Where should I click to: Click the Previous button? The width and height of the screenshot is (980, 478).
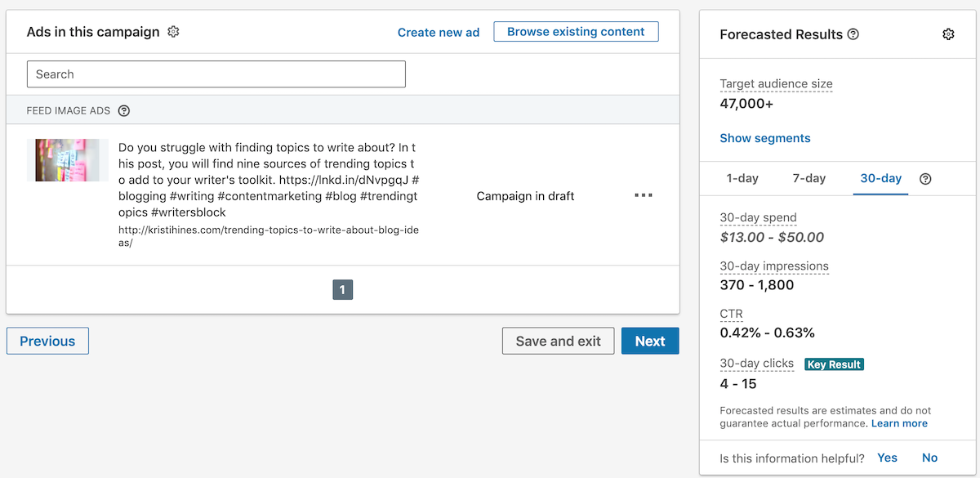(47, 341)
